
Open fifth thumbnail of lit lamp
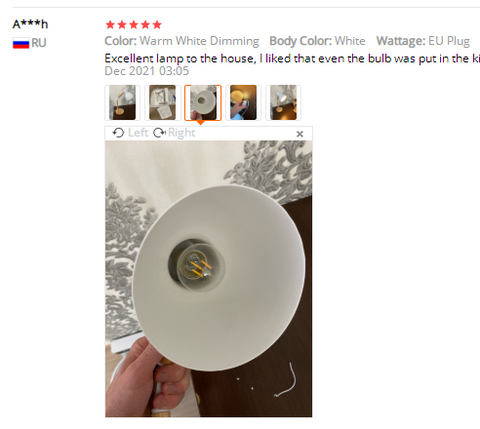(283, 103)
